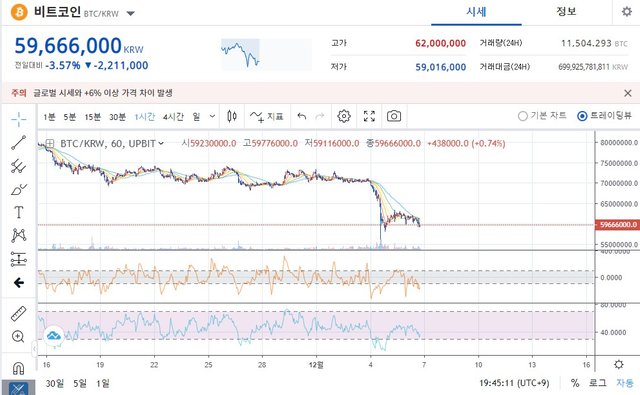This screenshot has height=395, width=640.
Task: Select the XABCD pattern tool
Action: (x=19, y=235)
